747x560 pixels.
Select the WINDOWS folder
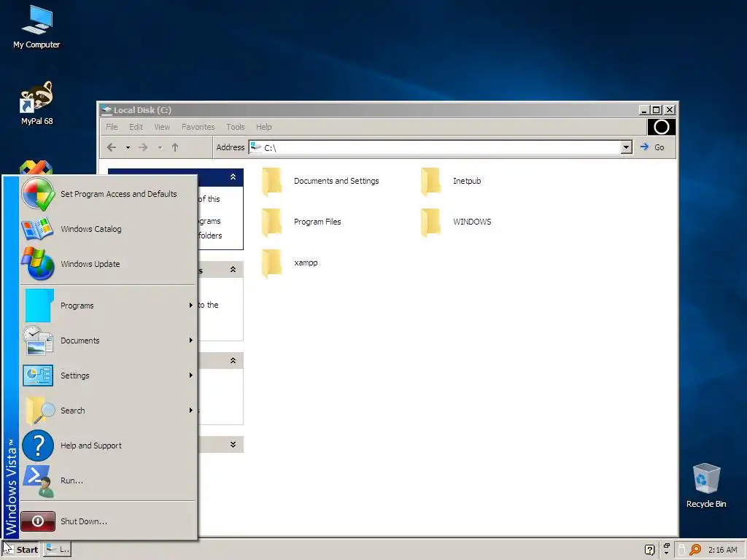(456, 222)
